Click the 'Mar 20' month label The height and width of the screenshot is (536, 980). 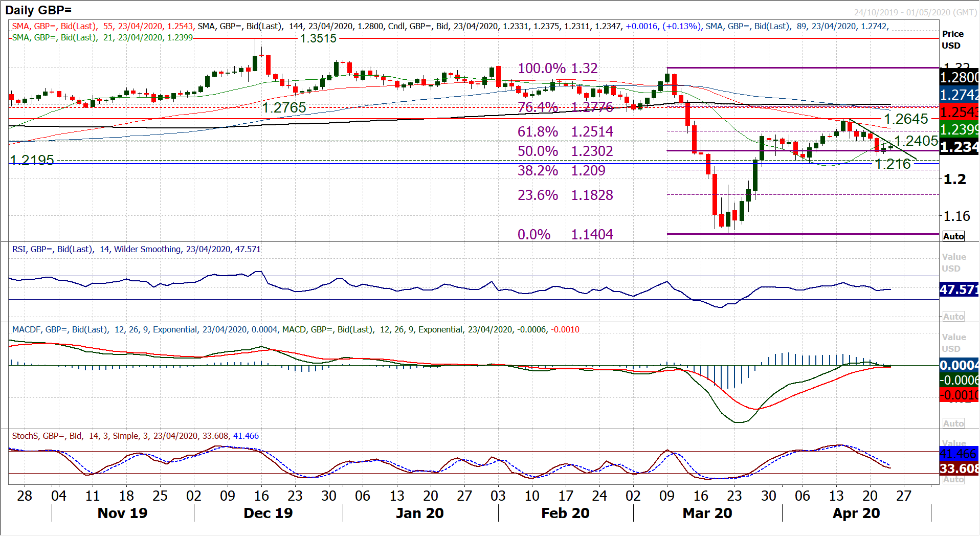point(707,513)
